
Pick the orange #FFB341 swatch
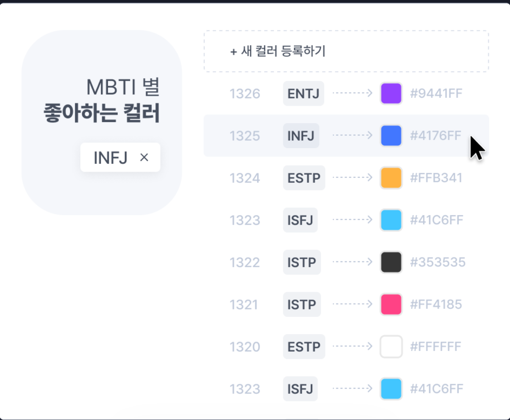coord(391,178)
